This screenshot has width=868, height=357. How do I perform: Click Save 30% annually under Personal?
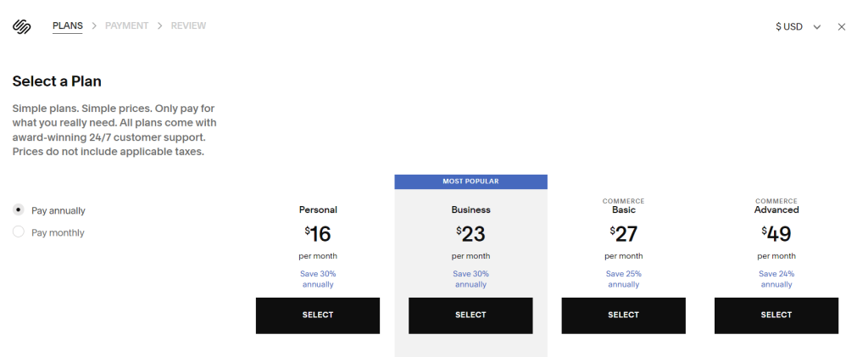[x=318, y=279]
